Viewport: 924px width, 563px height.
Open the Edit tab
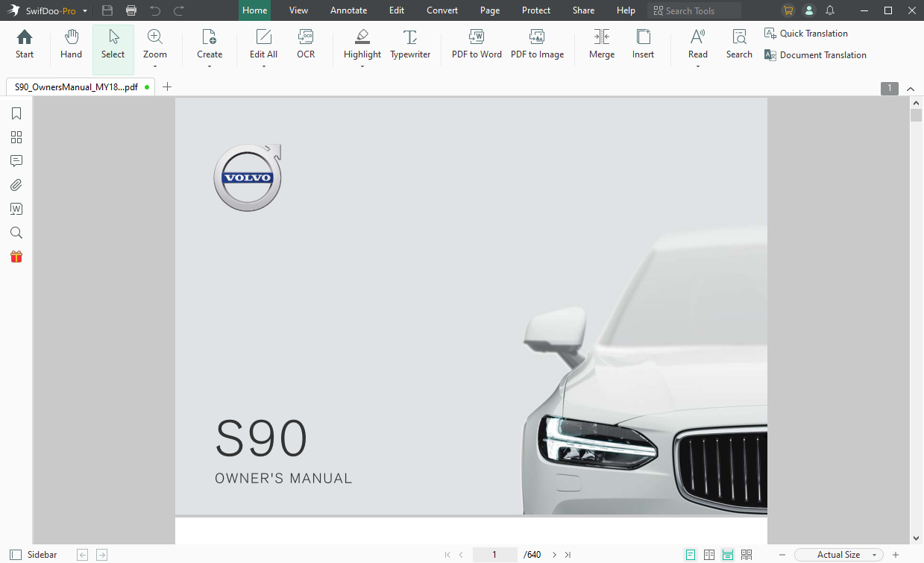pyautogui.click(x=397, y=10)
